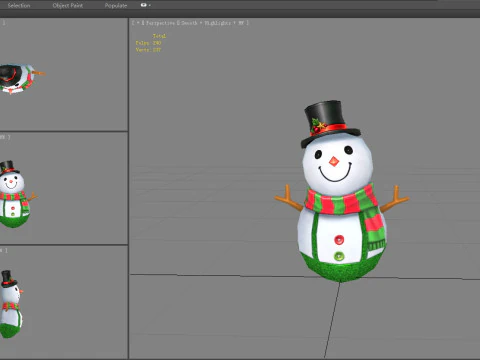Viewport: 480px width, 360px height.
Task: Select the Polys statistic text
Action: click(148, 43)
